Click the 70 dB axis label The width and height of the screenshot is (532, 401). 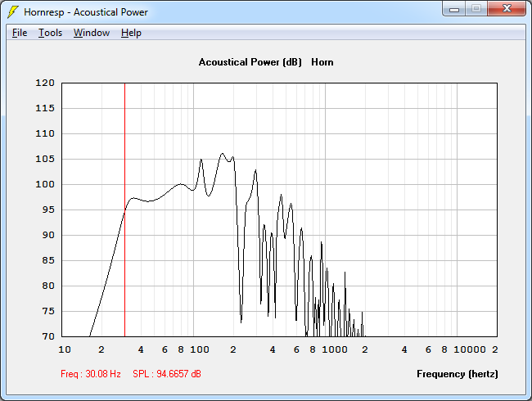pos(48,336)
